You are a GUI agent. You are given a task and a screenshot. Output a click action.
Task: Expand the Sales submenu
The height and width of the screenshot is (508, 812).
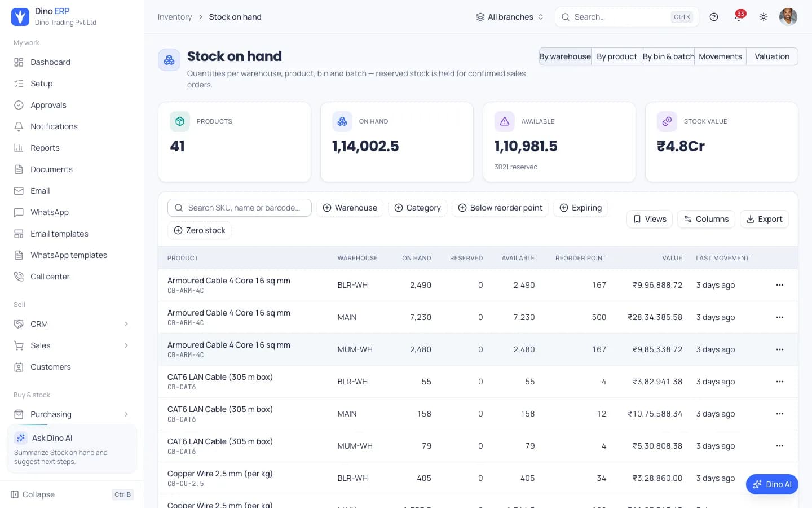point(72,345)
